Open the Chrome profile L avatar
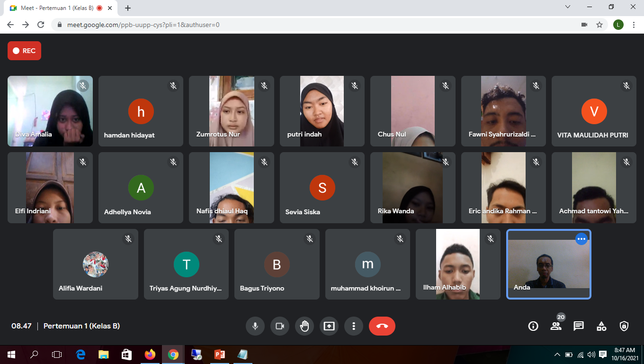This screenshot has height=364, width=644. coord(618,25)
